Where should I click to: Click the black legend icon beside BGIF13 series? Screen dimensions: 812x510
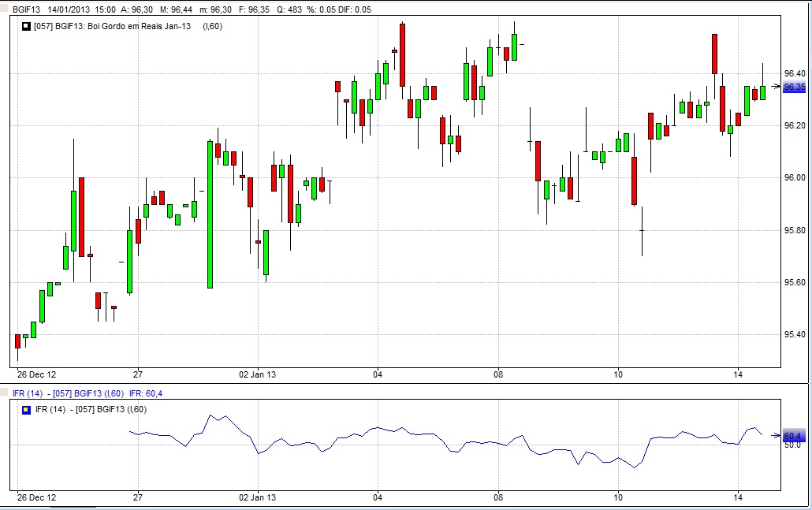click(27, 26)
